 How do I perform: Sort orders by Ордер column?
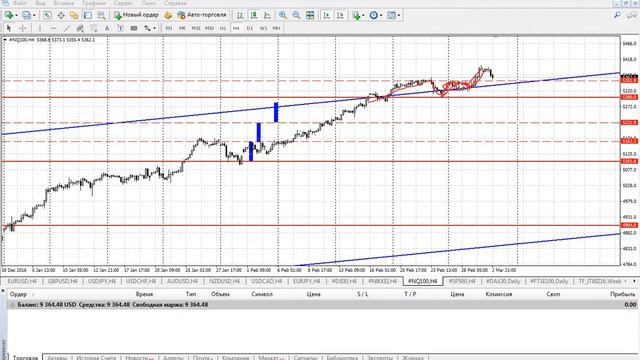(18, 294)
